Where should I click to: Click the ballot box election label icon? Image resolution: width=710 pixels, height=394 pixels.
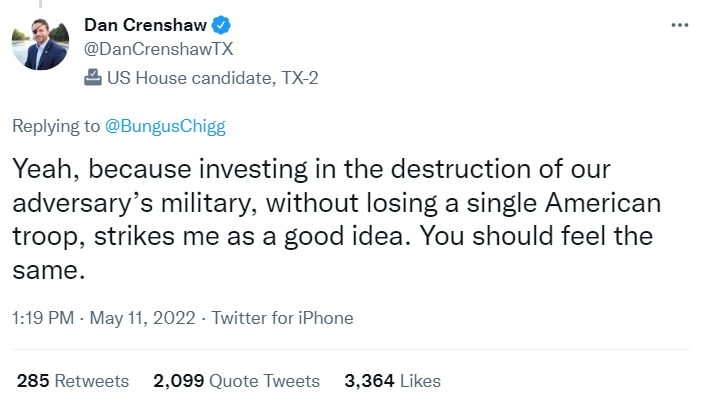(x=93, y=77)
